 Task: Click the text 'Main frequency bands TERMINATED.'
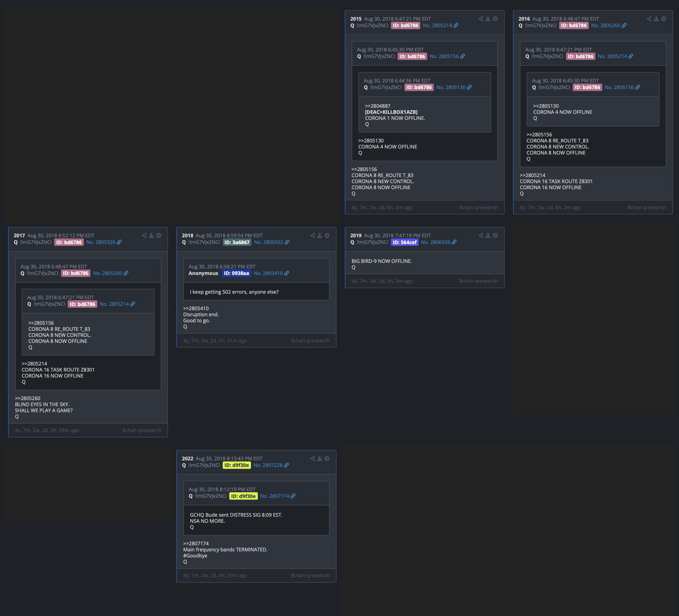tap(225, 550)
